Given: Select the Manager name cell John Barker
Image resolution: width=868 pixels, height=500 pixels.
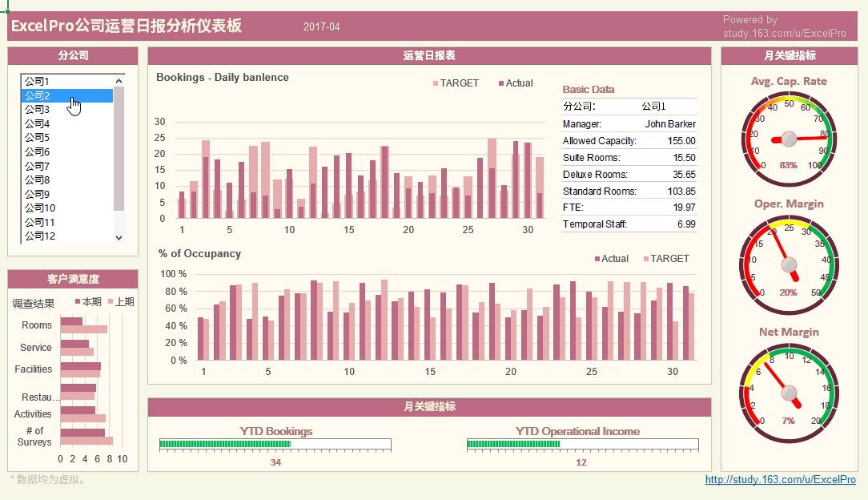Looking at the screenshot, I should tap(669, 124).
